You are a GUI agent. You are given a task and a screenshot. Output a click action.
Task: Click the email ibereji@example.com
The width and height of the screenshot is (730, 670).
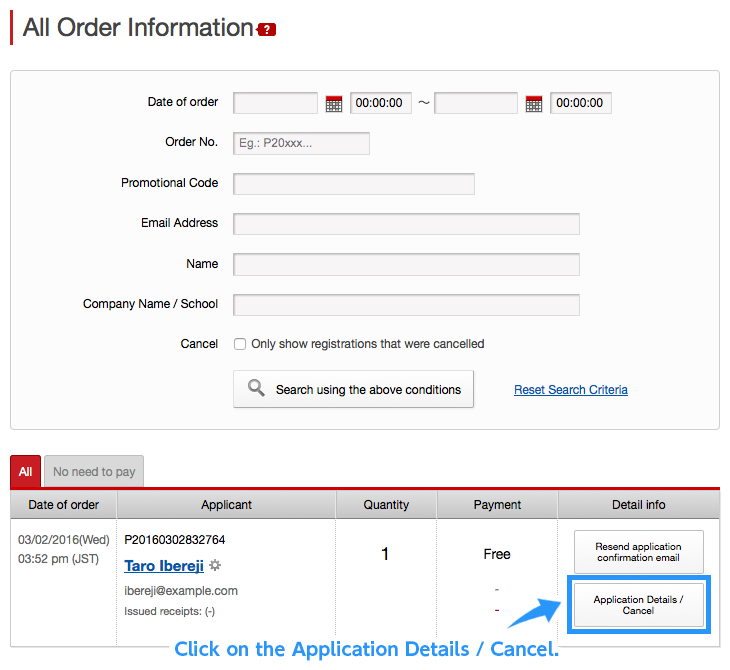tap(181, 591)
